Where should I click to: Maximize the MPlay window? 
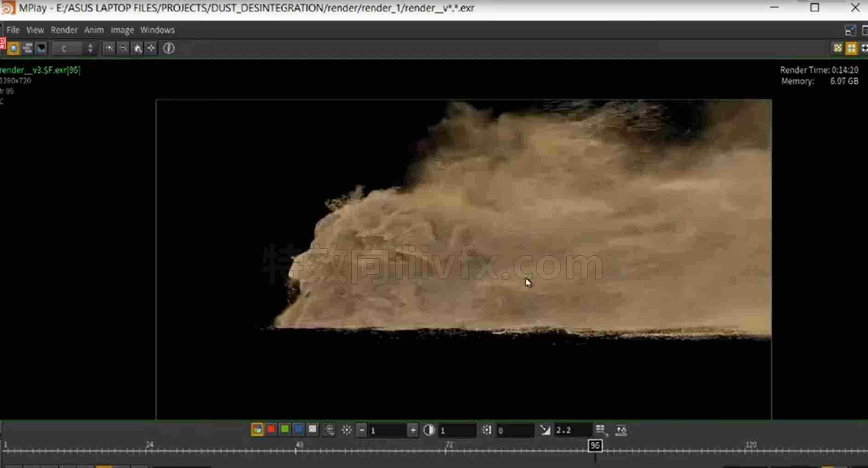click(x=815, y=8)
